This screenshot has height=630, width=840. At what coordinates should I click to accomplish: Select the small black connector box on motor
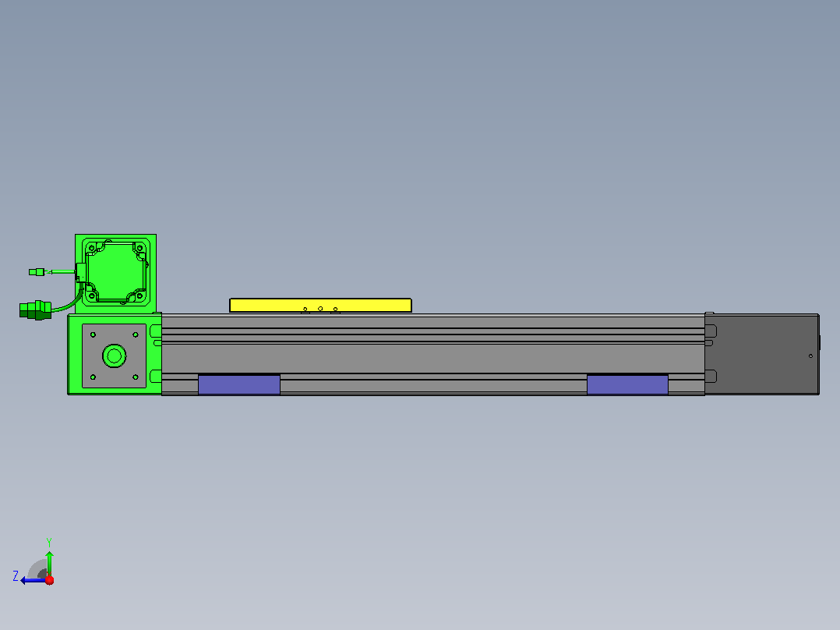pos(81,272)
